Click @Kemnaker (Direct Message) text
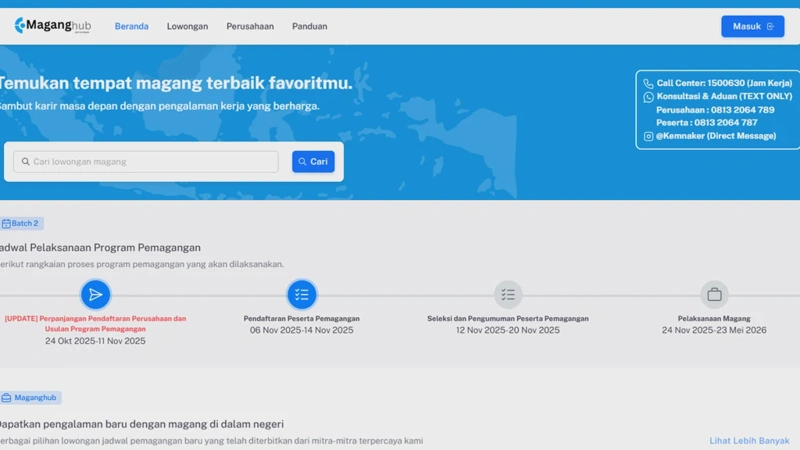Image resolution: width=800 pixels, height=450 pixels. 716,136
